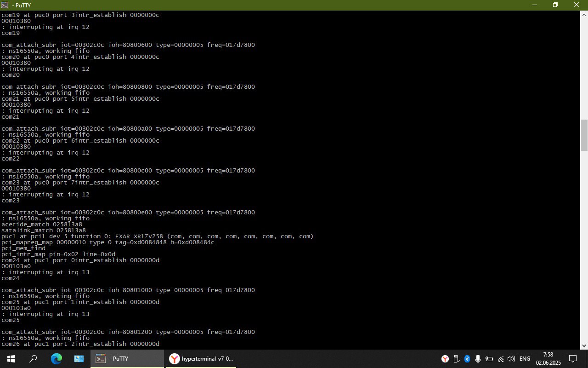Click the com_attach_subr line with ioh=80800600

(128, 45)
